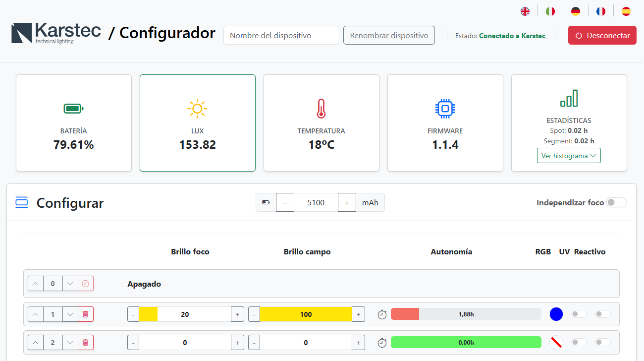Select the German language flag
644x361 pixels.
point(576,10)
